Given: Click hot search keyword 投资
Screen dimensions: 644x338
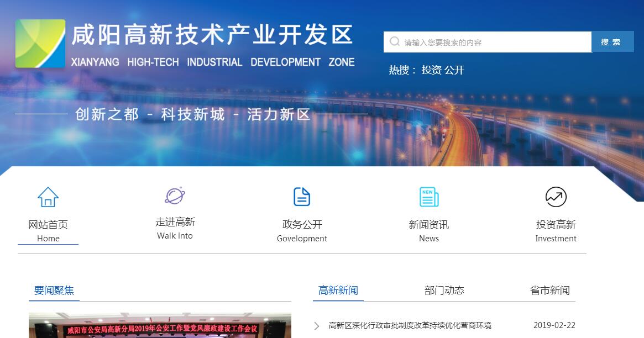Looking at the screenshot, I should point(431,70).
